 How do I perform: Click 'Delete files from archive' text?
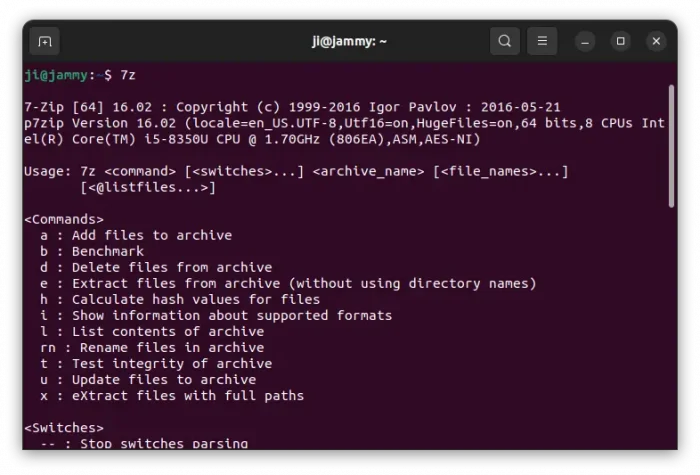click(171, 267)
